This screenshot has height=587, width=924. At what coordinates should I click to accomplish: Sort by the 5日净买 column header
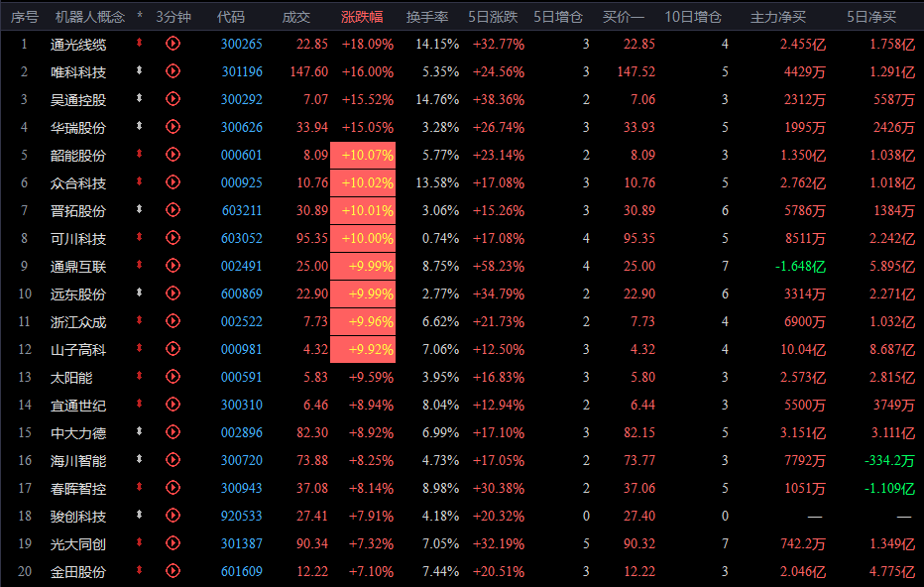pos(871,17)
